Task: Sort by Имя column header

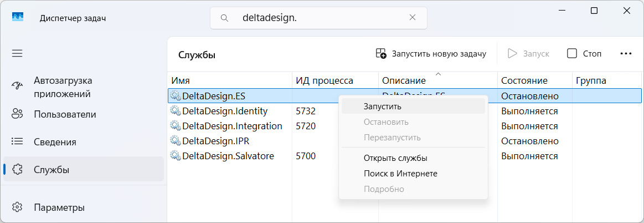Action: 230,80
